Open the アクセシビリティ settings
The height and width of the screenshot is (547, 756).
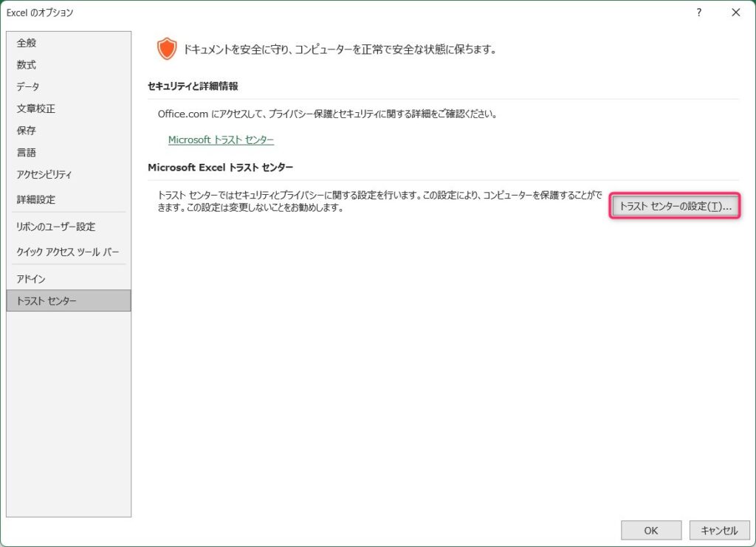pos(44,175)
